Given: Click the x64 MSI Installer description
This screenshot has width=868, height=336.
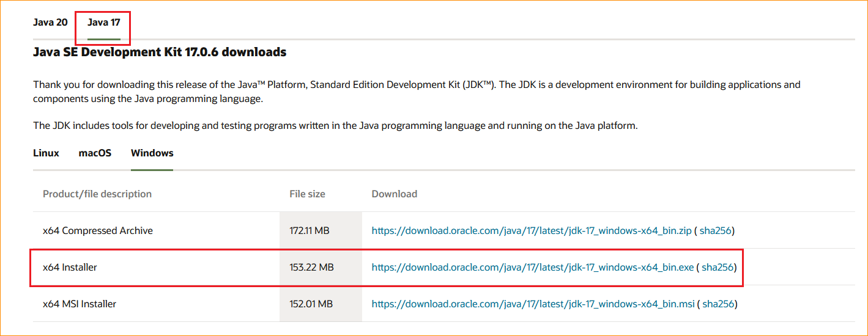Looking at the screenshot, I should click(x=80, y=304).
